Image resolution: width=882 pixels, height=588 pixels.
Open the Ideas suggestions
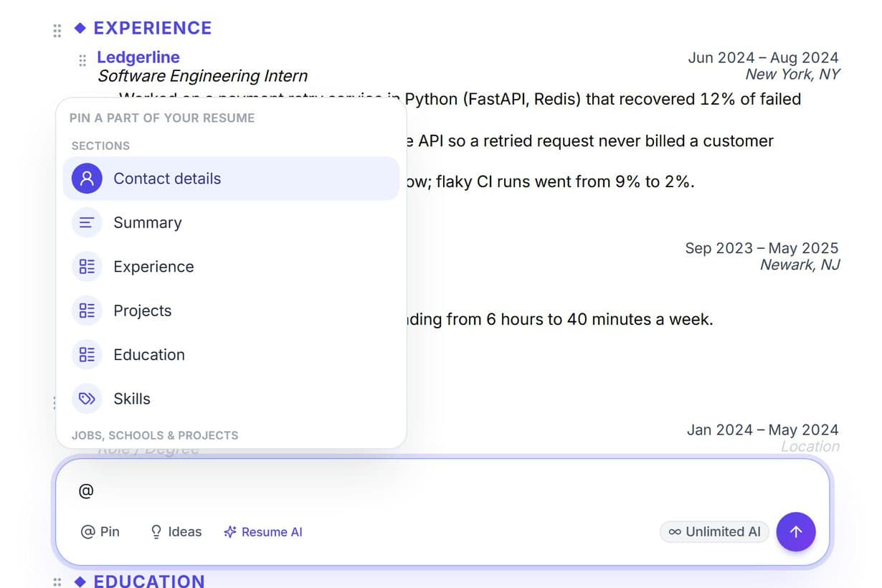pyautogui.click(x=176, y=531)
